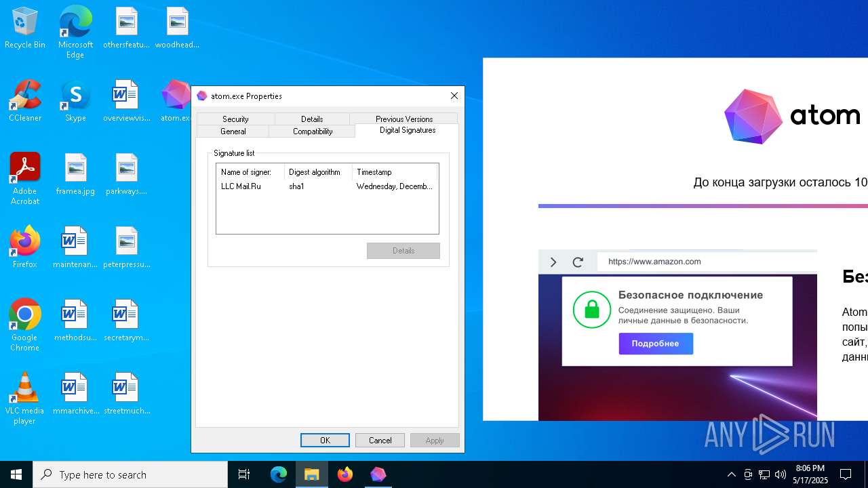Switch to the Compatibility tab
The height and width of the screenshot is (488, 868).
(x=313, y=131)
